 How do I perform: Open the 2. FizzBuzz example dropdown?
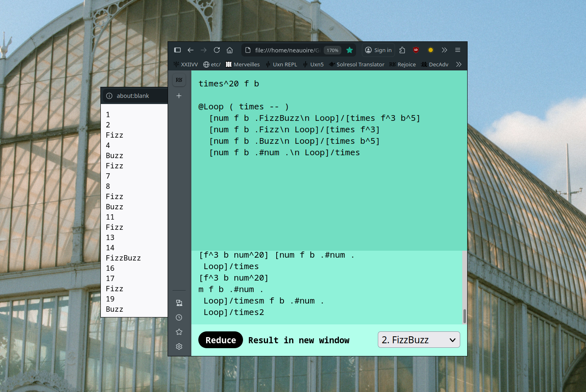pyautogui.click(x=418, y=340)
